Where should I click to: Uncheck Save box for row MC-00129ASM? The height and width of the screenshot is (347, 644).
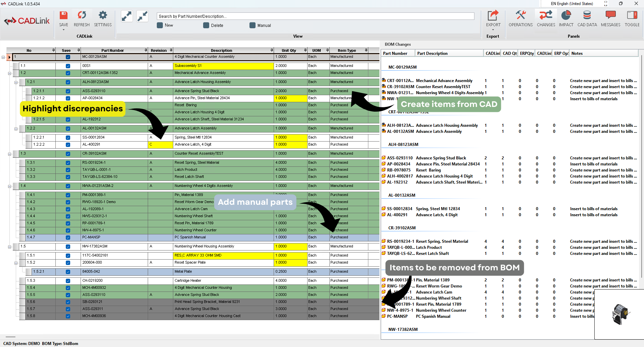click(68, 57)
